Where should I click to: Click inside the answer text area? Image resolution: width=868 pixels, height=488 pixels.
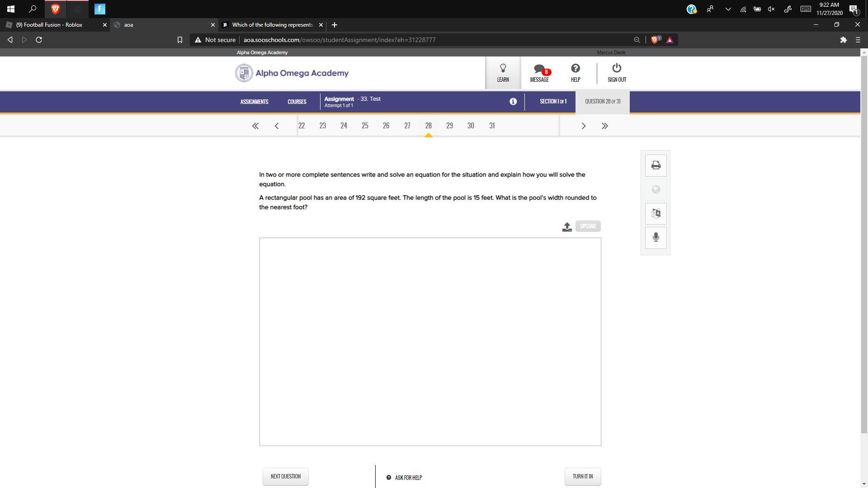429,341
